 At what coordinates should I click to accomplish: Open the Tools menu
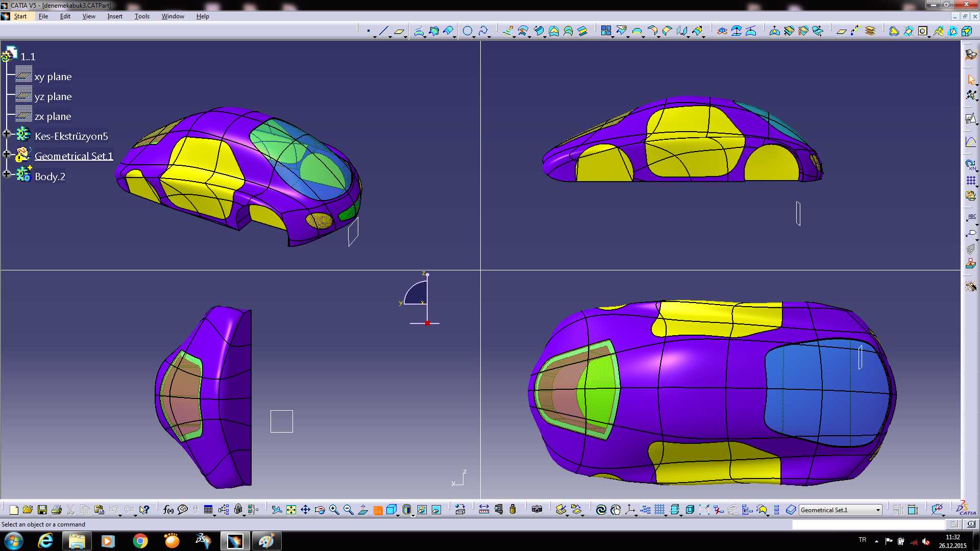tap(142, 16)
